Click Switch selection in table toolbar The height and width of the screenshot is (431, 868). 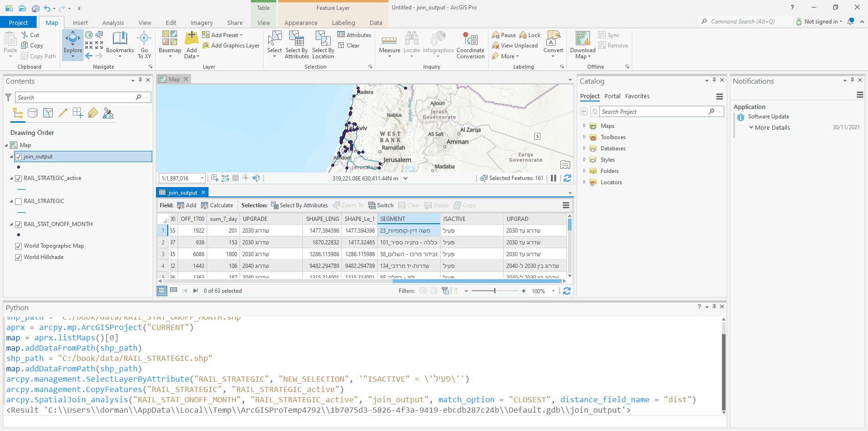coord(381,205)
